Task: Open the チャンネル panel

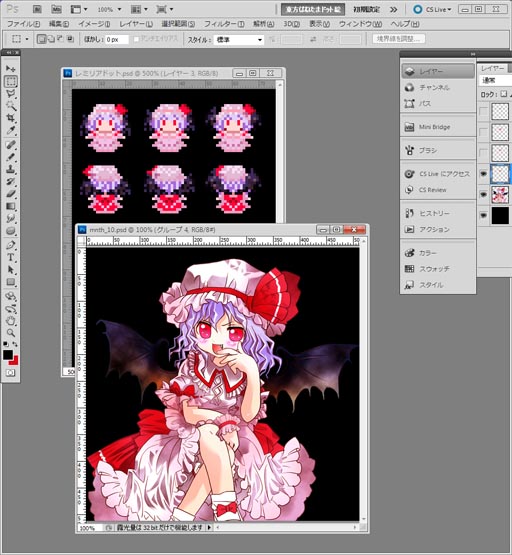Action: coord(438,87)
